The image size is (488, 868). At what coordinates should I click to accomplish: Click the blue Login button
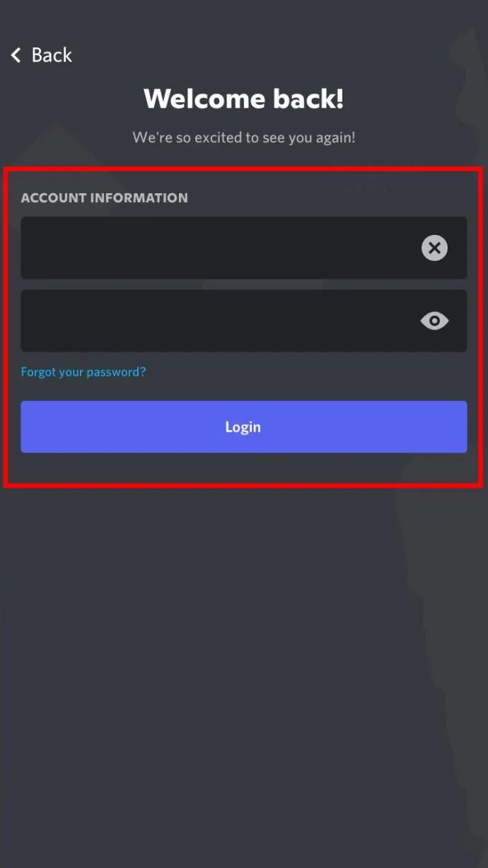pos(243,427)
